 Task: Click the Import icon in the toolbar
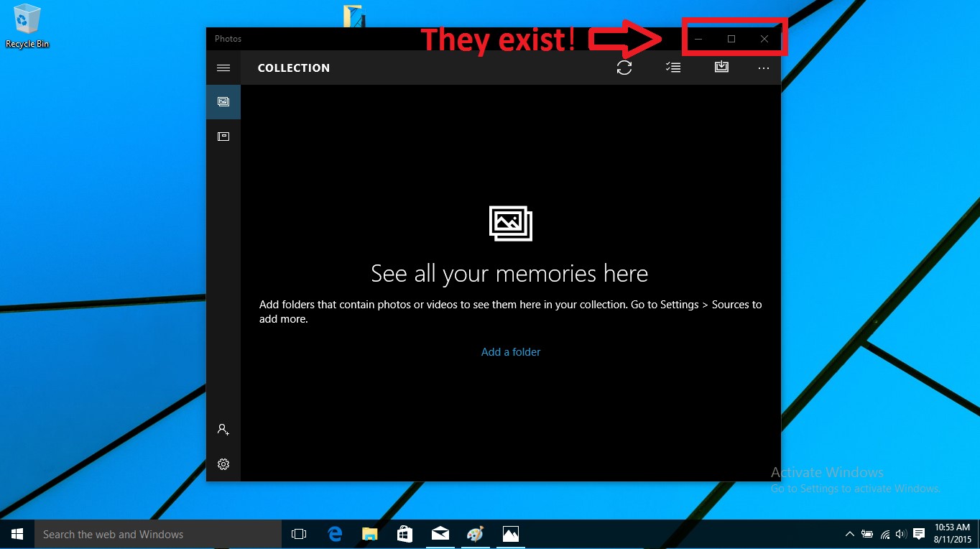pyautogui.click(x=721, y=67)
